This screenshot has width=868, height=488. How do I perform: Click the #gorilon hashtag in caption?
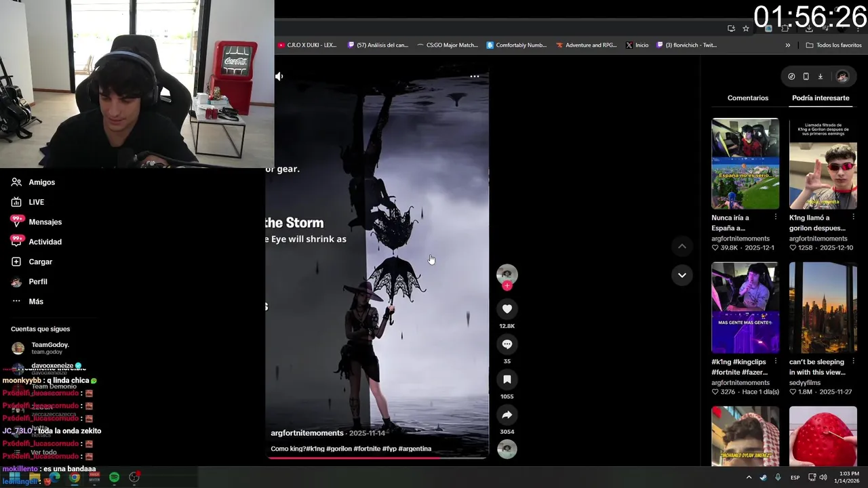click(339, 449)
